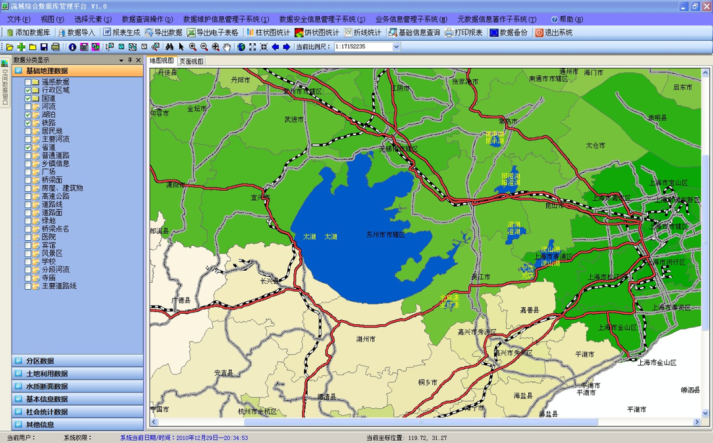Viewport: 713px width, 443px height.
Task: Switch to the 页面视图 tab
Action: (191, 61)
